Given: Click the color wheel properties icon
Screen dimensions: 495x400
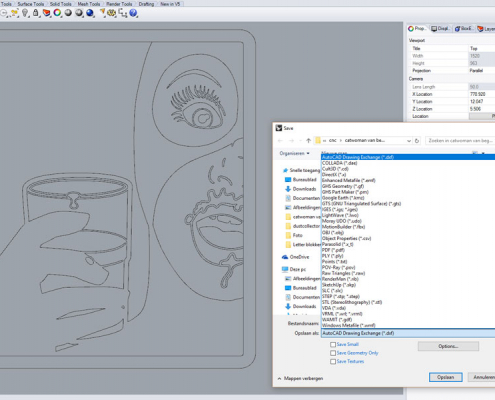Looking at the screenshot, I should point(57,13).
